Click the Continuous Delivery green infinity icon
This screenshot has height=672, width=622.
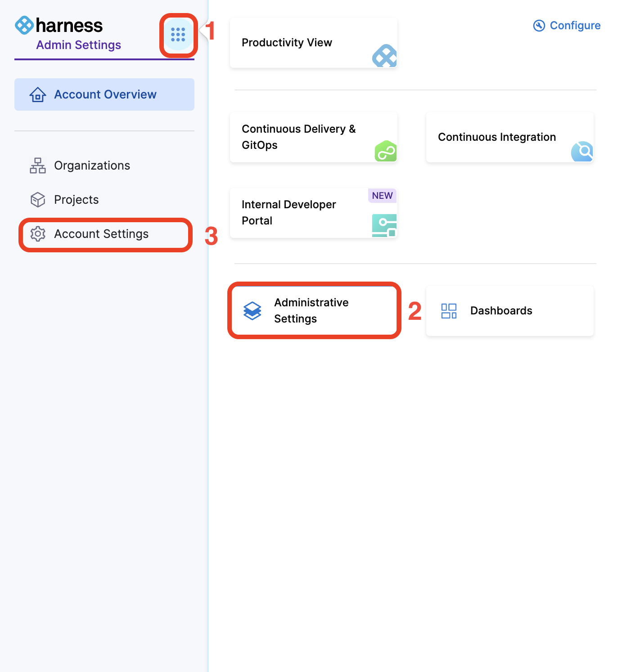coord(385,152)
